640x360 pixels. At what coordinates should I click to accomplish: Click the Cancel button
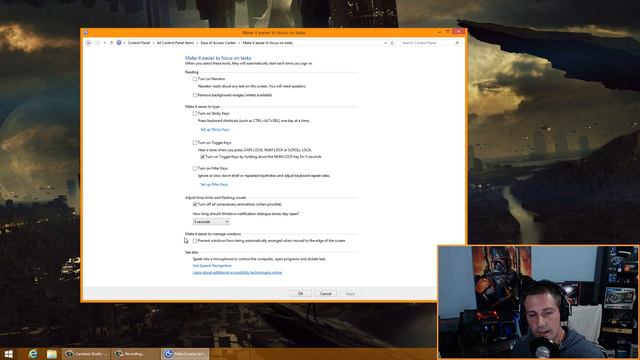pos(325,293)
